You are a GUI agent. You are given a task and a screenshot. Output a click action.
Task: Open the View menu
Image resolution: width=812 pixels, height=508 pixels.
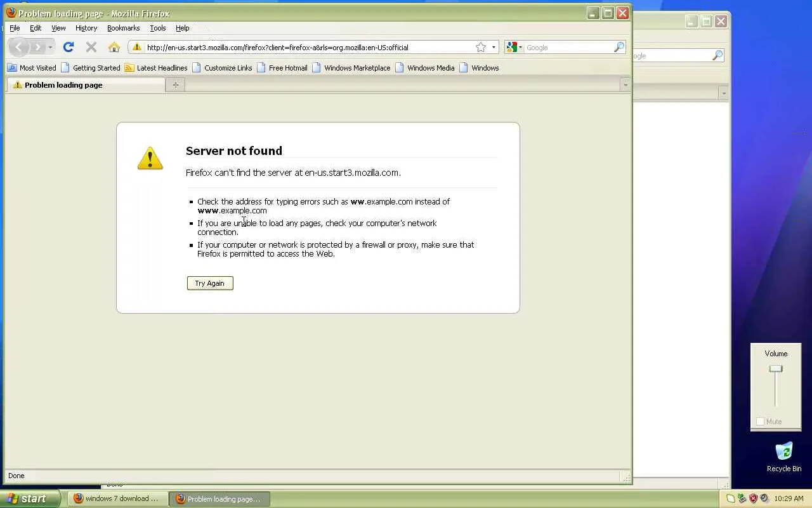pyautogui.click(x=58, y=28)
